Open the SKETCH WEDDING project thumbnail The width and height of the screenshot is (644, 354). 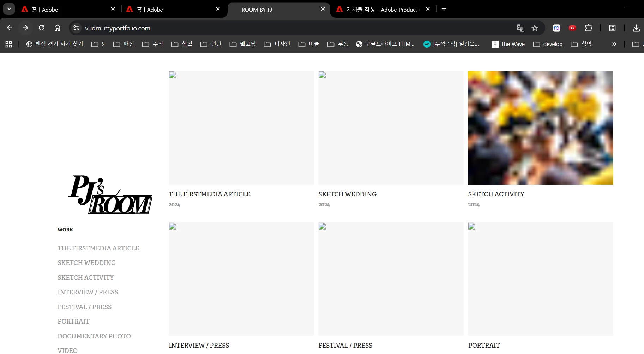tap(391, 128)
